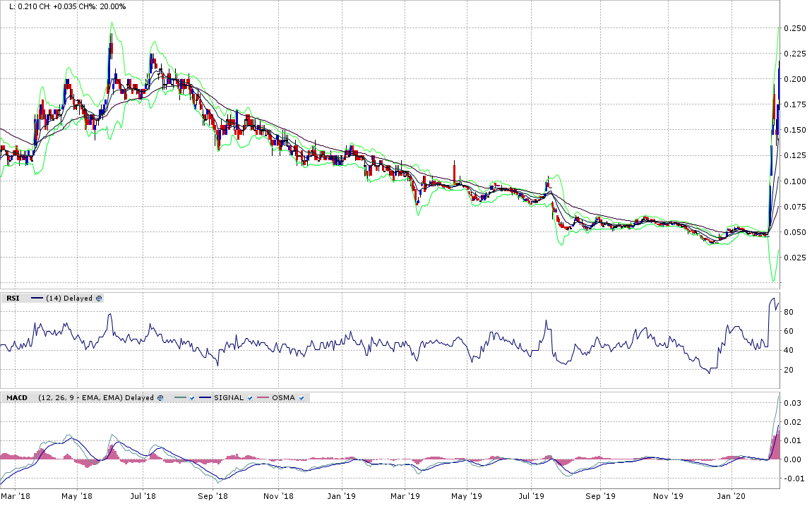Click the last price 0.210 readout

coord(23,6)
